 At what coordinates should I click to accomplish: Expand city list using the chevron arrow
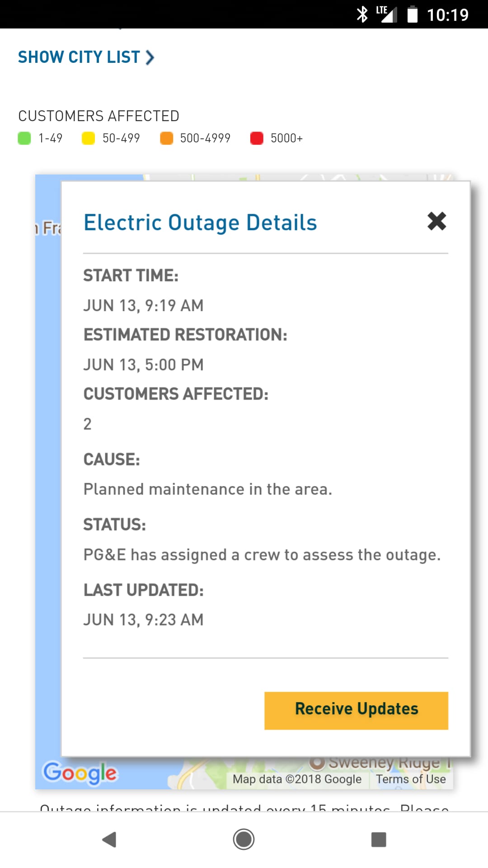coord(150,58)
